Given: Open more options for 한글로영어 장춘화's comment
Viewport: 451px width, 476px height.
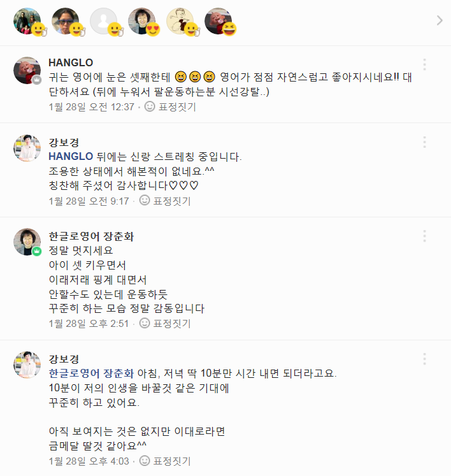Looking at the screenshot, I should coord(424,236).
